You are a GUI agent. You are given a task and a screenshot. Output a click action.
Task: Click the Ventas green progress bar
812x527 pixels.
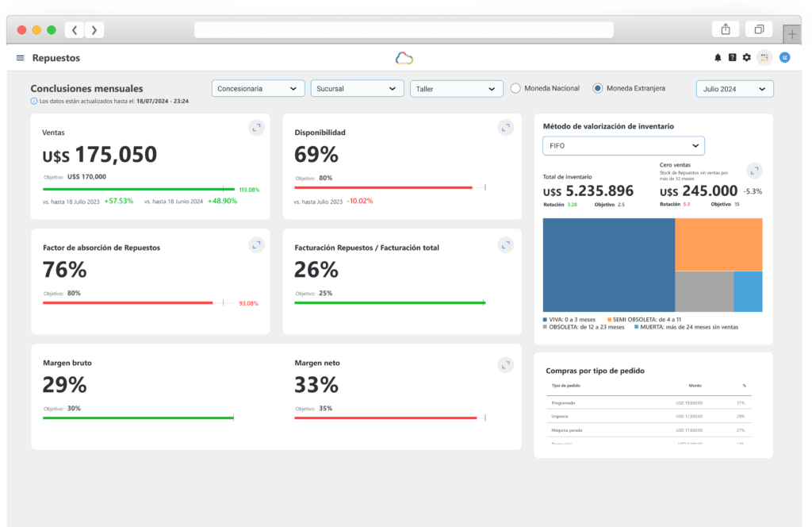pyautogui.click(x=139, y=189)
